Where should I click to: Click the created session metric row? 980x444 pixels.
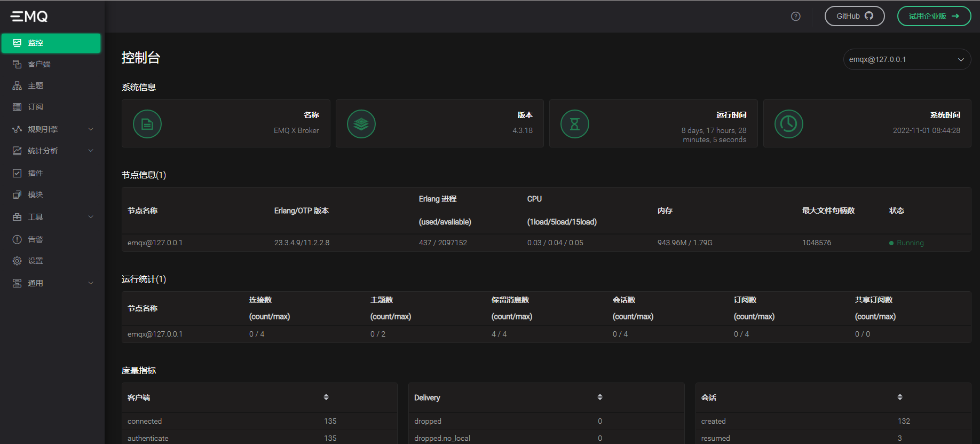(x=833, y=421)
